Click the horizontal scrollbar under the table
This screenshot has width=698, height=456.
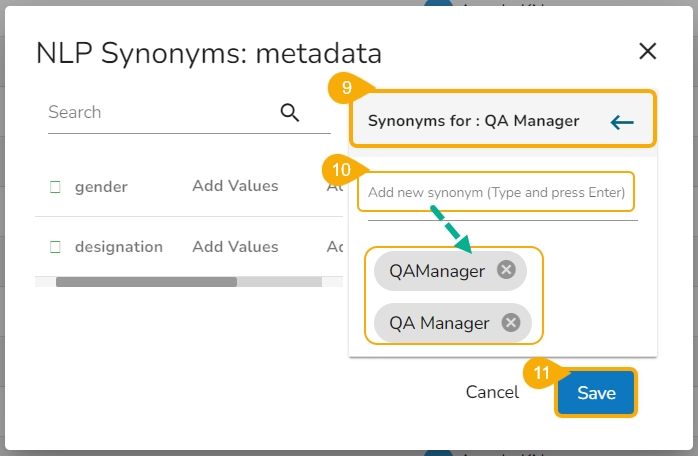tap(146, 282)
